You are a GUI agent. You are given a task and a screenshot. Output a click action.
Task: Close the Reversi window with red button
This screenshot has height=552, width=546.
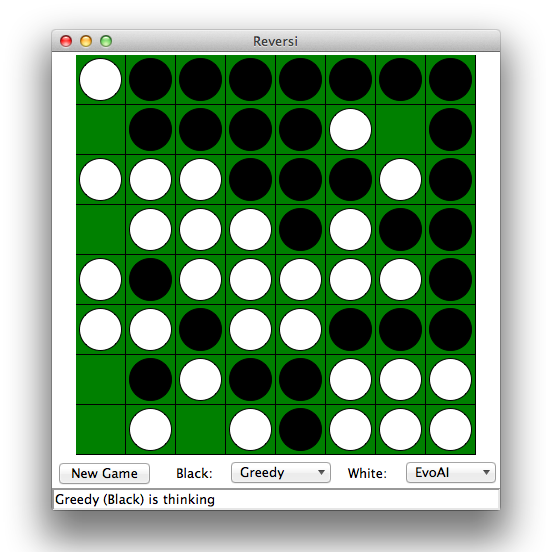coord(66,41)
